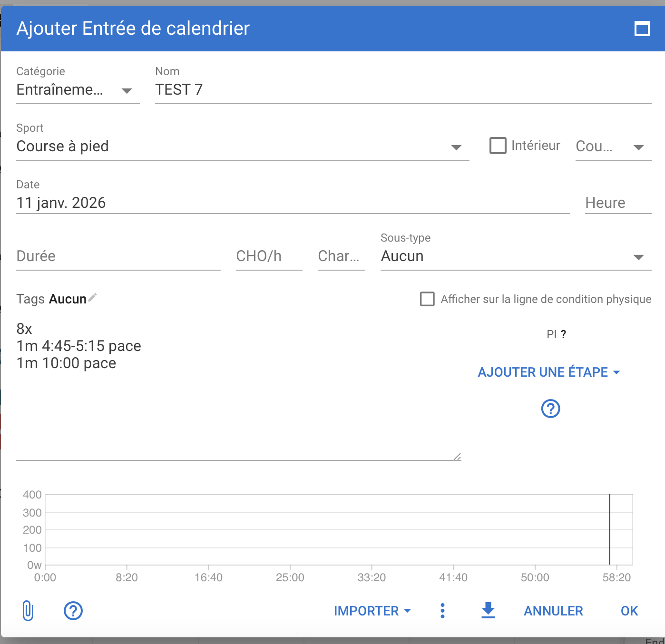The image size is (665, 644).
Task: Open the AJOUTER UNE ÉTAPE menu
Action: (548, 372)
